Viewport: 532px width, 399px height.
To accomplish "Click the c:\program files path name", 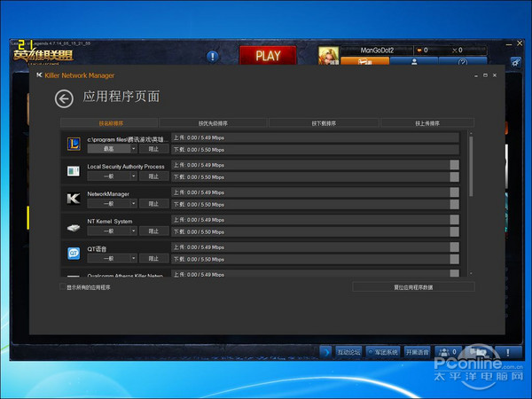I will [128, 139].
